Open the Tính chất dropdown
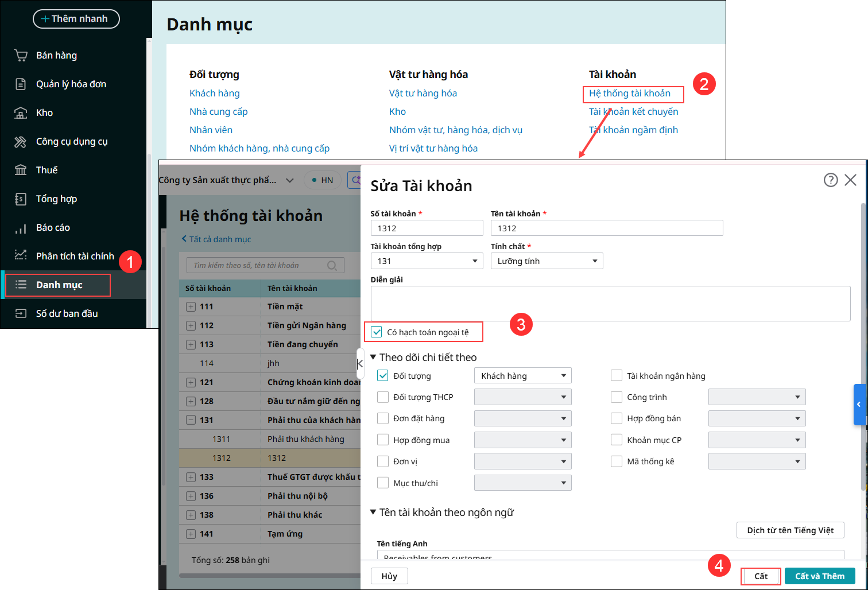The height and width of the screenshot is (590, 868). point(547,261)
